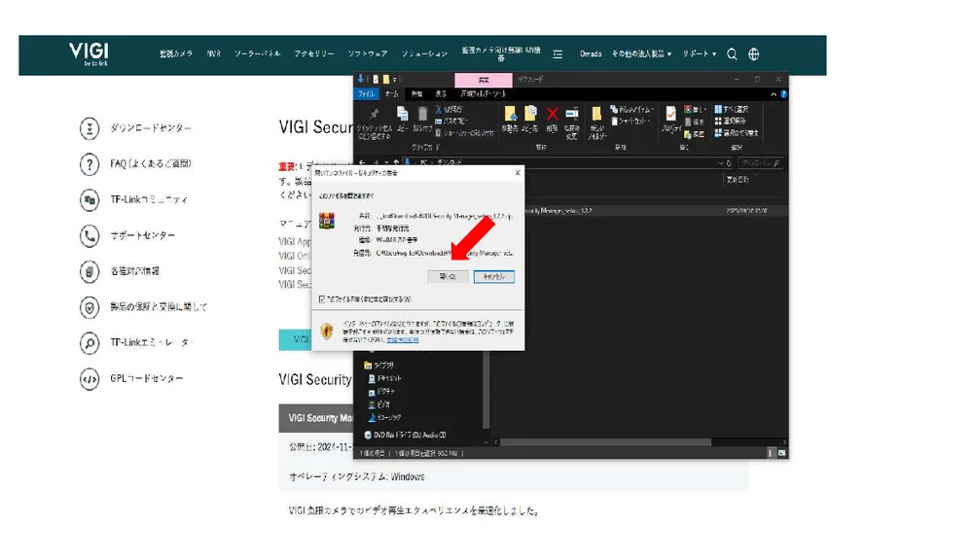
Task: Select the compressed folder tools tab
Action: tap(483, 94)
